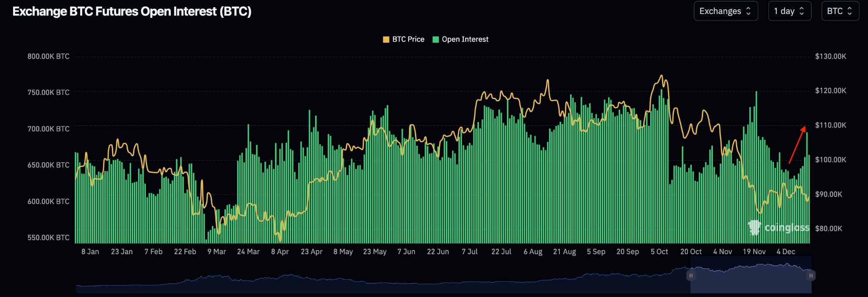Click the right range slider handle
This screenshot has height=297, width=868.
pos(811,275)
